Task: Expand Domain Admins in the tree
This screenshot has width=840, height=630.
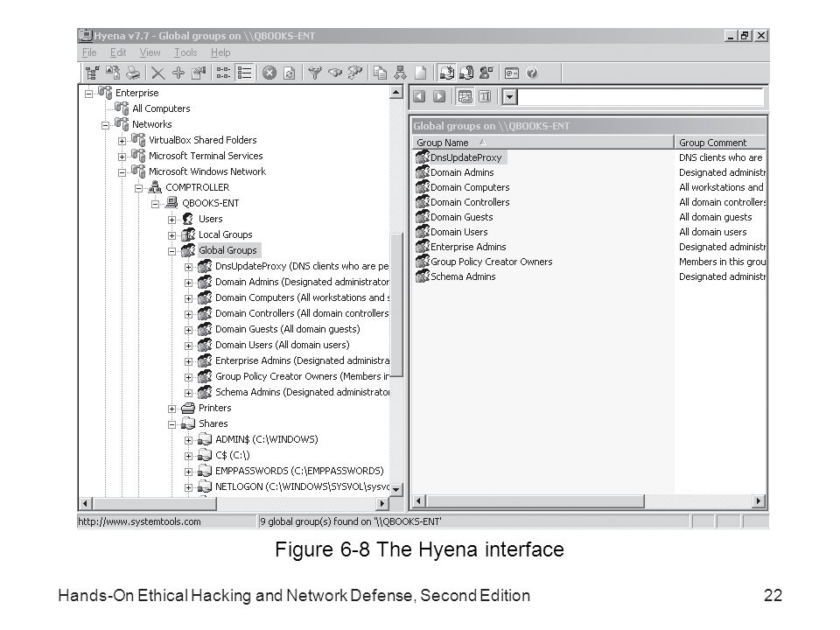Action: coord(189,283)
